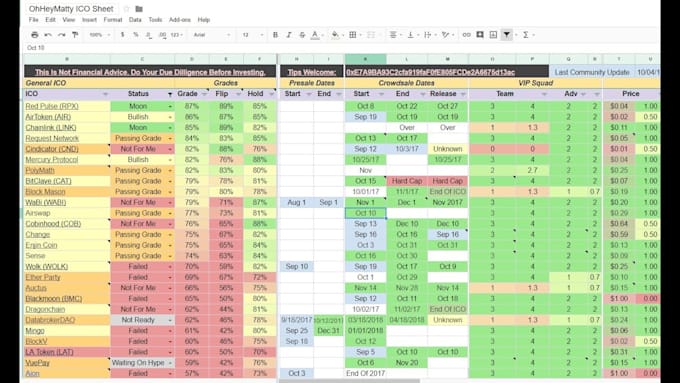Screen dimensions: 680x383
Task: Open the Insert menu
Action: pyautogui.click(x=89, y=20)
